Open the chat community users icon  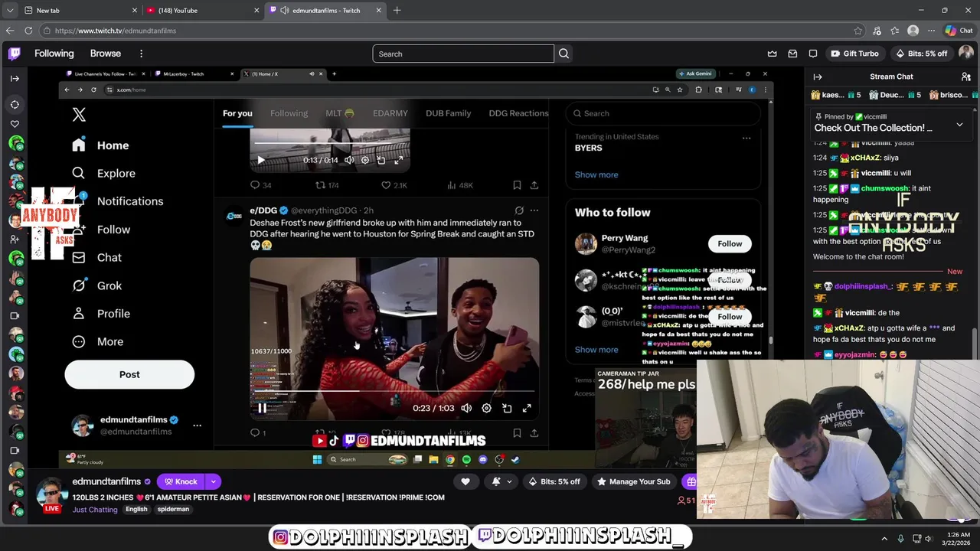966,77
